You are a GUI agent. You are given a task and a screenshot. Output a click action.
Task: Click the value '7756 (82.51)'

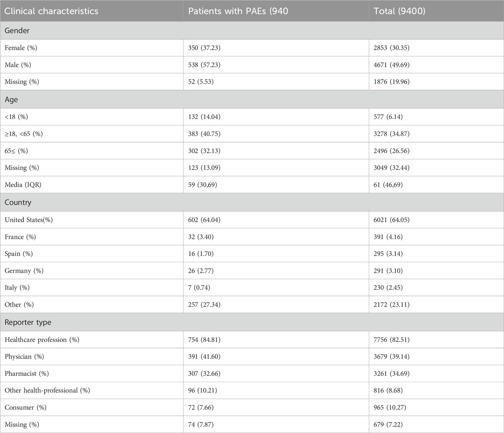[x=391, y=340]
